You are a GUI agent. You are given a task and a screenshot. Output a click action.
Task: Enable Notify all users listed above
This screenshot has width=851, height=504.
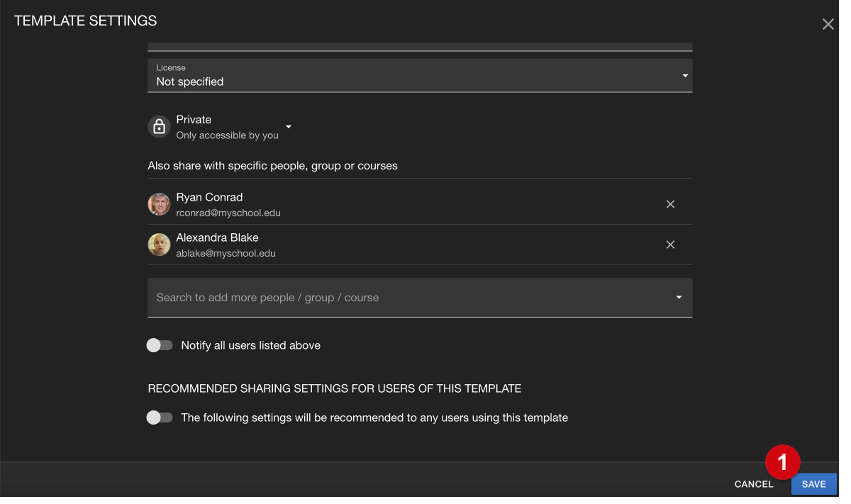[160, 345]
